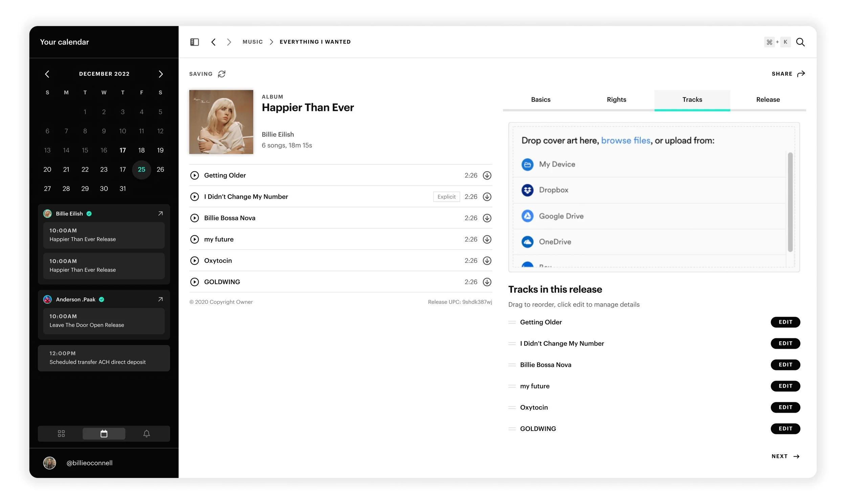Play I Didn't Change My Number

[194, 197]
